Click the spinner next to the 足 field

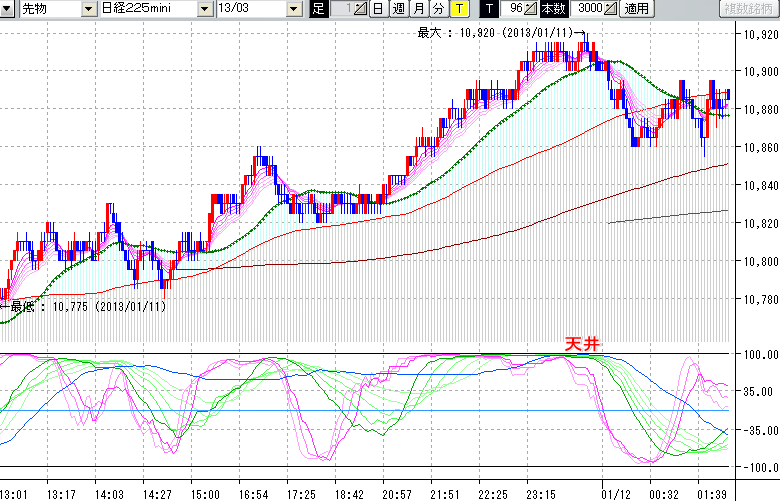(361, 9)
